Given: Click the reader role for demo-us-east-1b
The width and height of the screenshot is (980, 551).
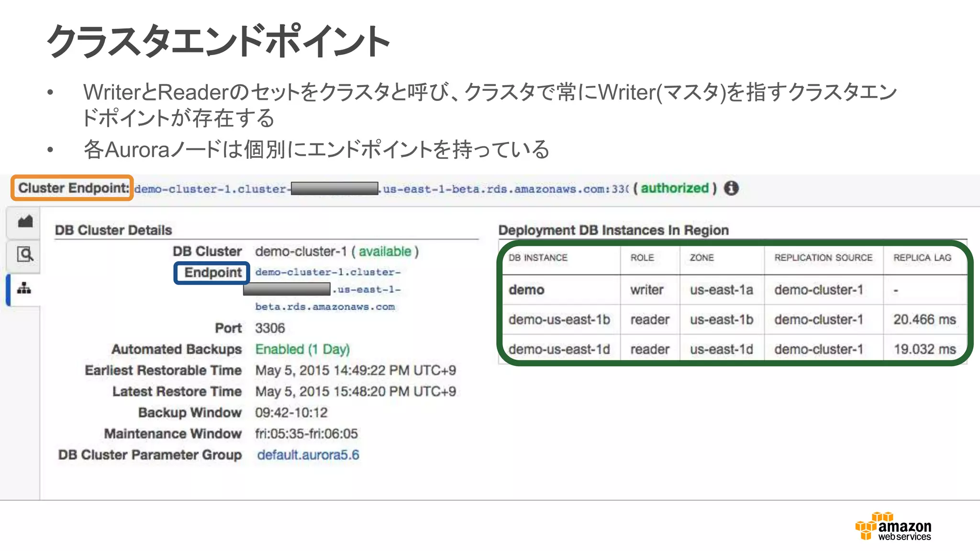Looking at the screenshot, I should (650, 320).
